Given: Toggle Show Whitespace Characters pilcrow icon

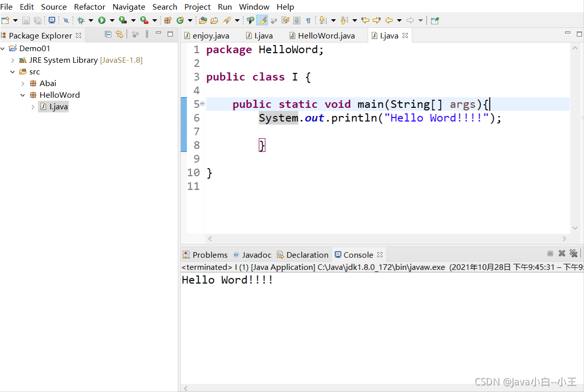Looking at the screenshot, I should (x=308, y=20).
